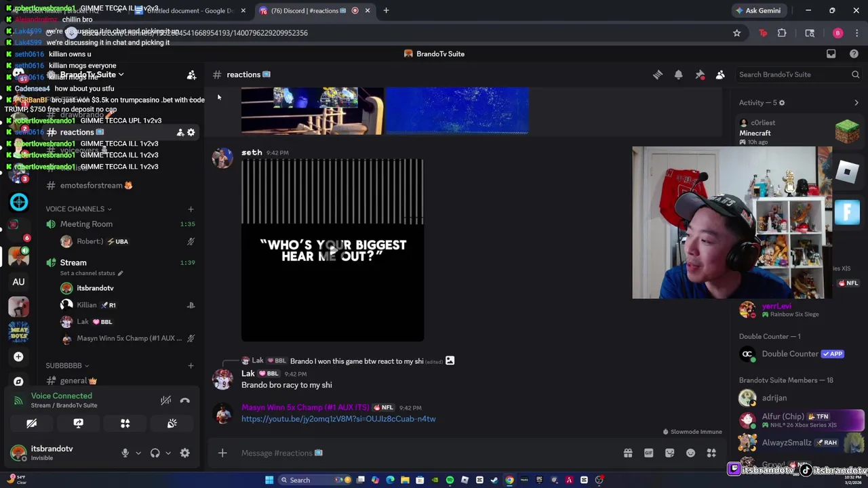Image resolution: width=868 pixels, height=488 pixels.
Task: Deafen audio with headphones icon
Action: pos(155,453)
